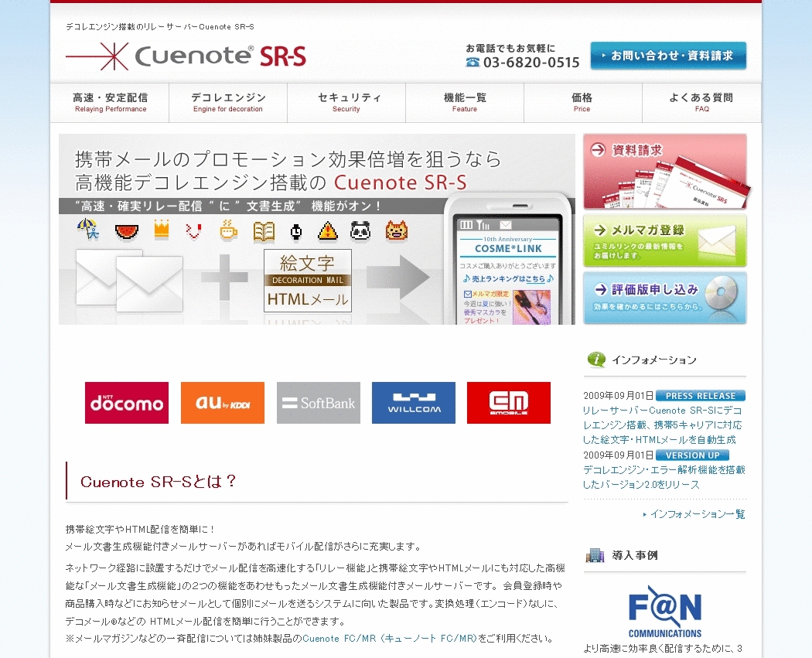Click the 資料請求 red banner
This screenshot has width=812, height=658.
click(665, 172)
